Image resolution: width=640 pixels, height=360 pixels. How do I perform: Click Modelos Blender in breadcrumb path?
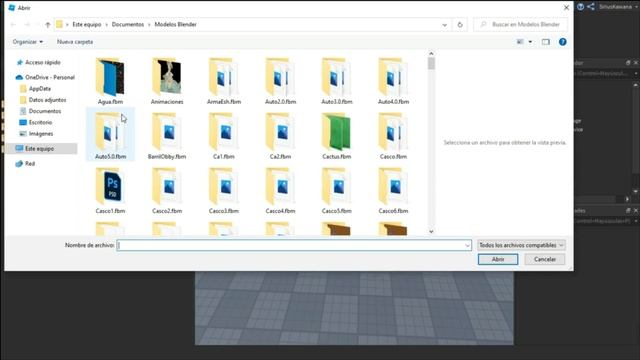click(176, 24)
